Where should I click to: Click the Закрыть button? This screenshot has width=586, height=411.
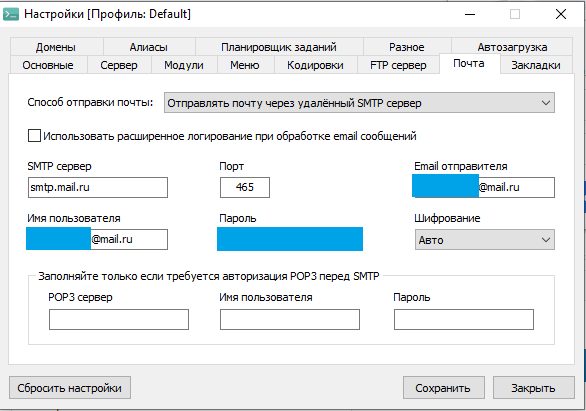534,388
